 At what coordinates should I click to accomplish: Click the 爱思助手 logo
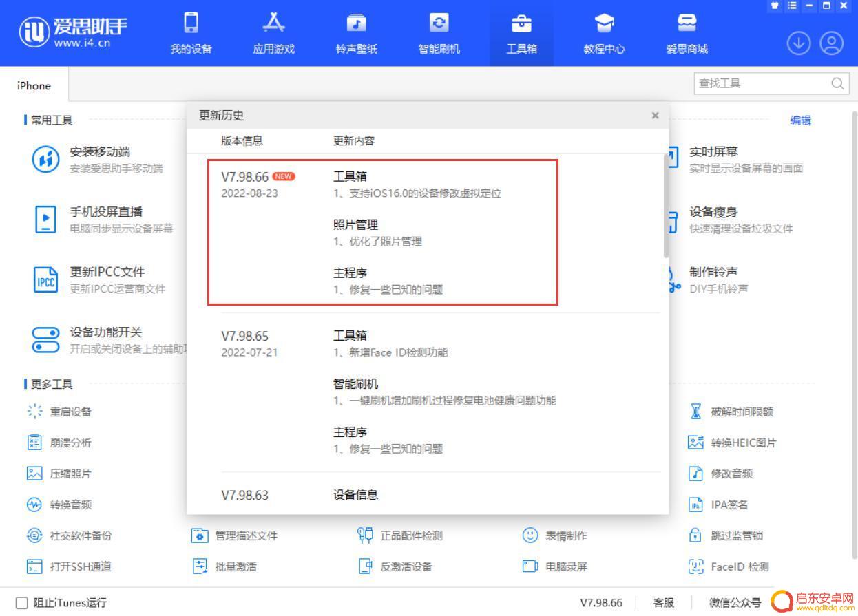74,32
